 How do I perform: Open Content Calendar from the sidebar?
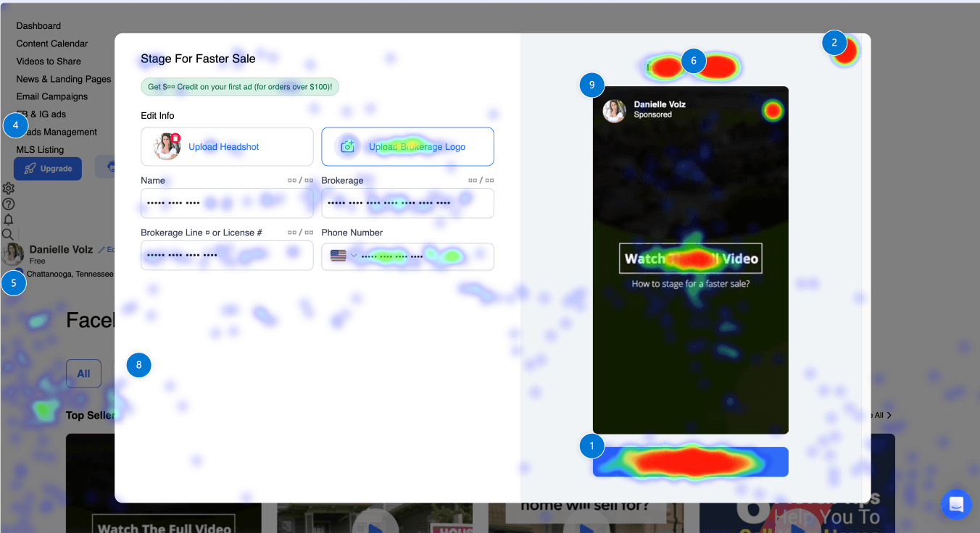tap(52, 43)
